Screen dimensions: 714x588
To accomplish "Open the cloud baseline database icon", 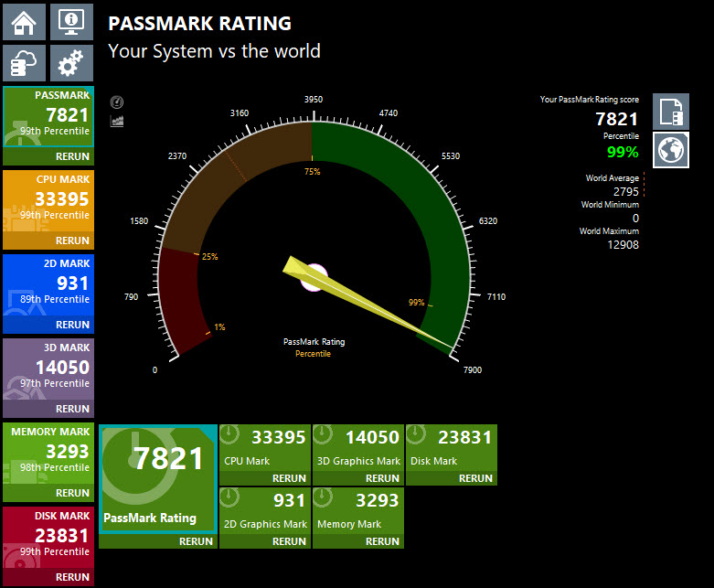I will 24,63.
